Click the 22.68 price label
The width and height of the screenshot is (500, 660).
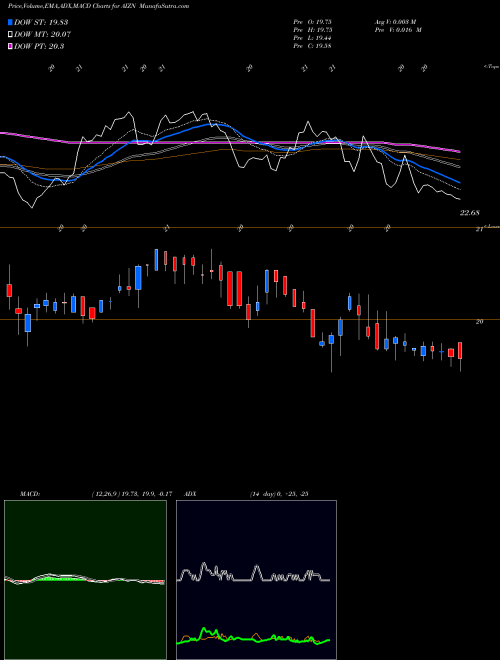point(469,213)
